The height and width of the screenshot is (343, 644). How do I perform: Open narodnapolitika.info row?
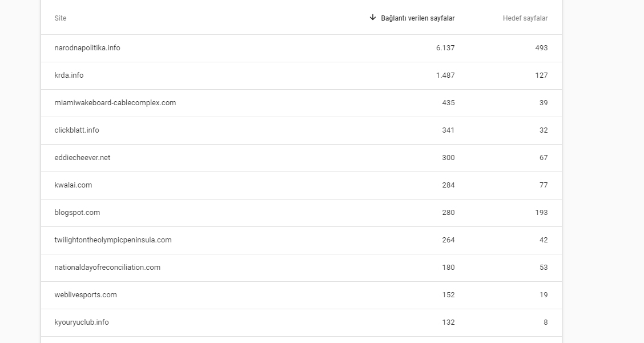pos(301,48)
